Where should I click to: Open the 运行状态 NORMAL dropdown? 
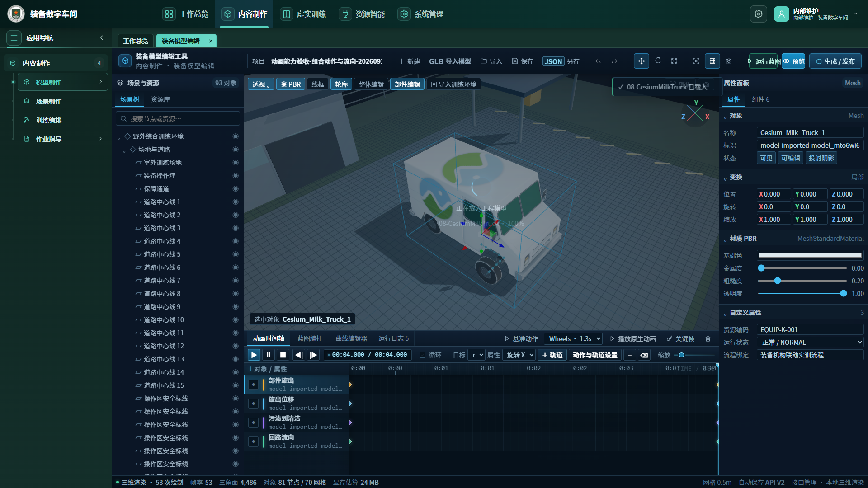tap(810, 343)
